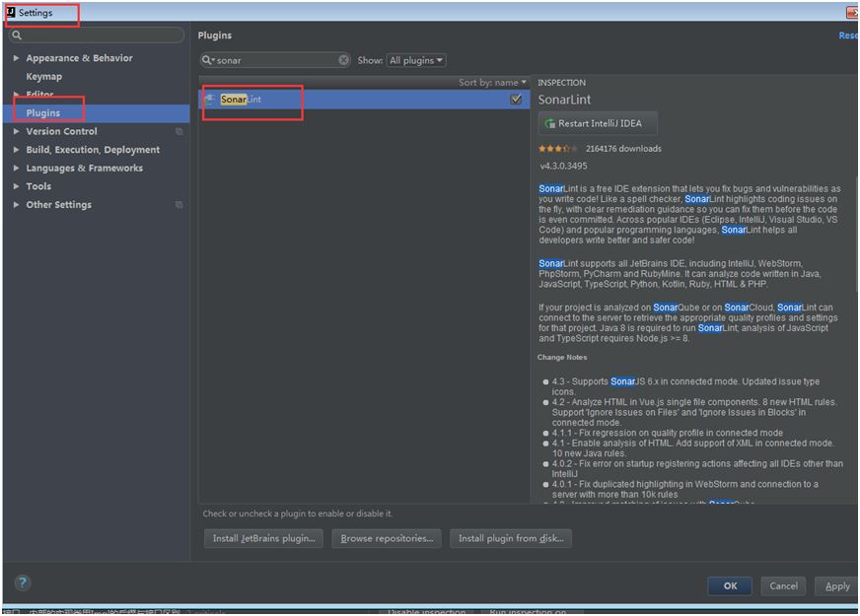
Task: Click the version v4.3.0.3495 text
Action: (x=563, y=166)
